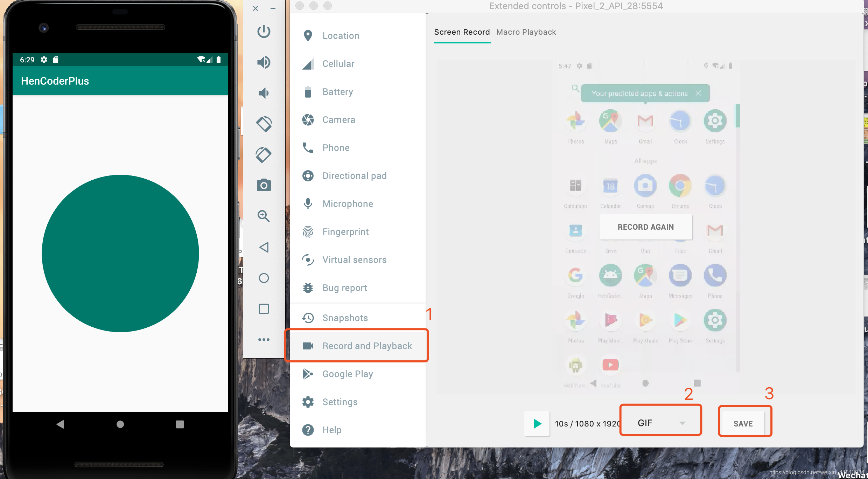
Task: Open Virtual sensors in sidebar
Action: point(354,260)
